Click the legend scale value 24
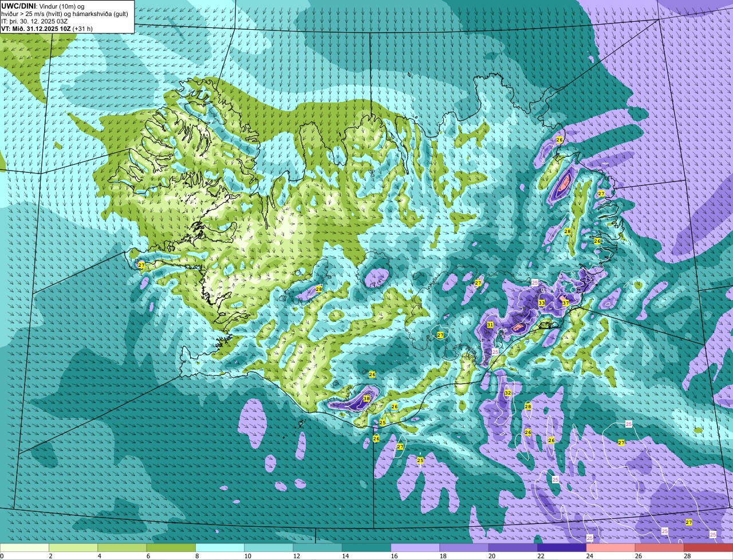The image size is (733, 560). [x=589, y=556]
